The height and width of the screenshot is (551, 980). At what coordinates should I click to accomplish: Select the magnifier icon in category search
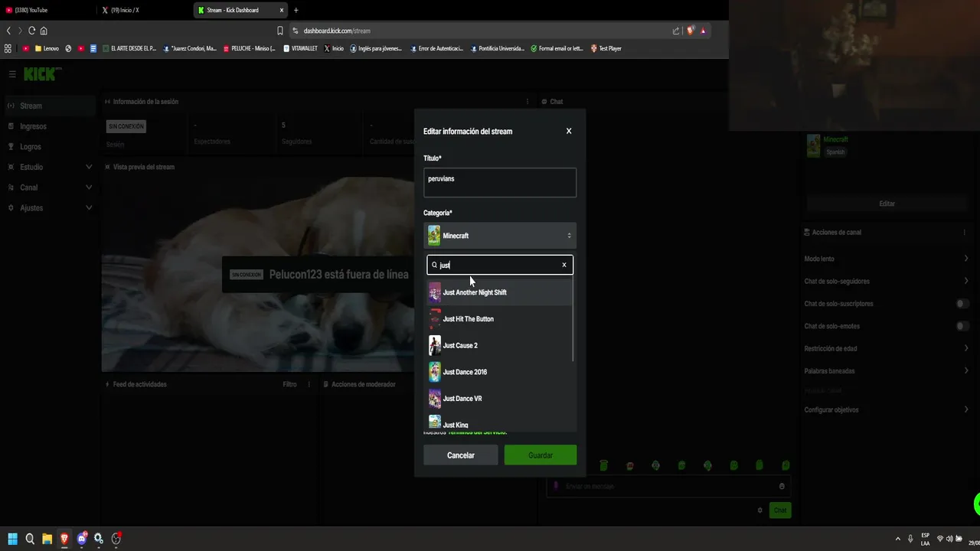click(434, 265)
